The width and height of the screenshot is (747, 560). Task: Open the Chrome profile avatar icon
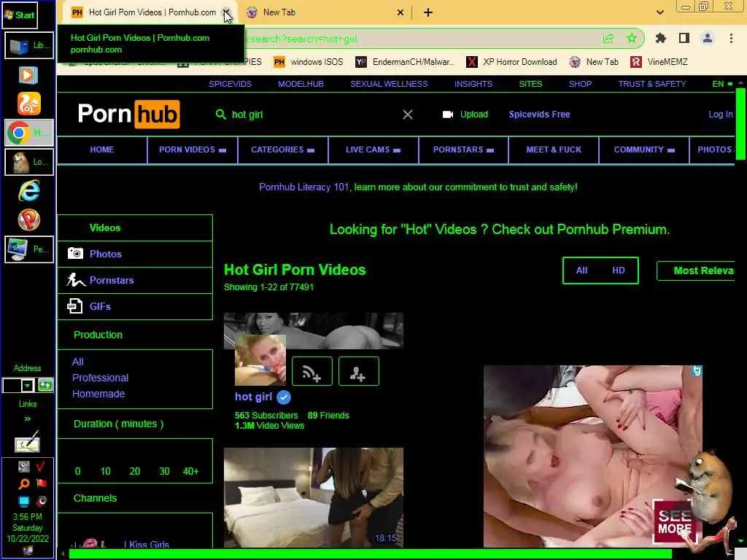click(x=707, y=38)
